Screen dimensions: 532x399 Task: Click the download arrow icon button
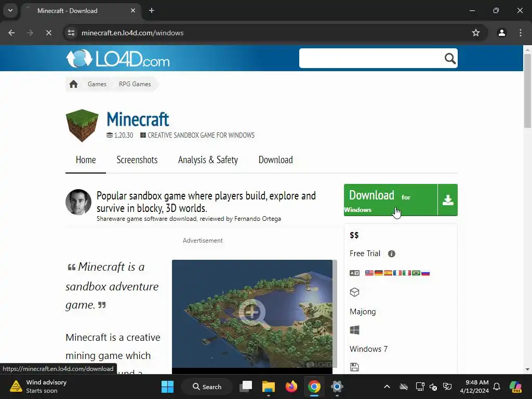[x=448, y=200]
